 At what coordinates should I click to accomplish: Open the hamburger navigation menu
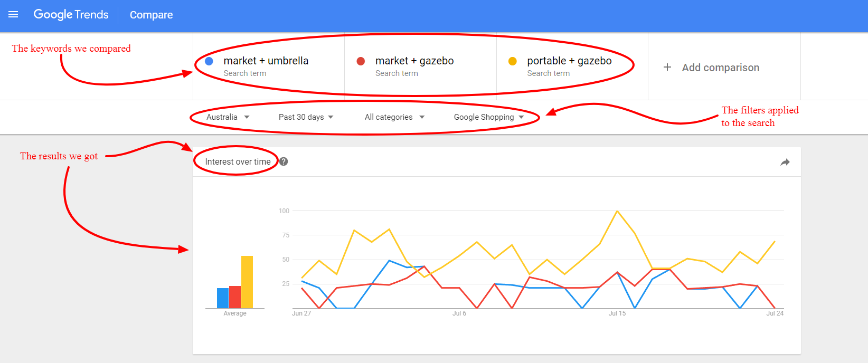click(x=13, y=15)
